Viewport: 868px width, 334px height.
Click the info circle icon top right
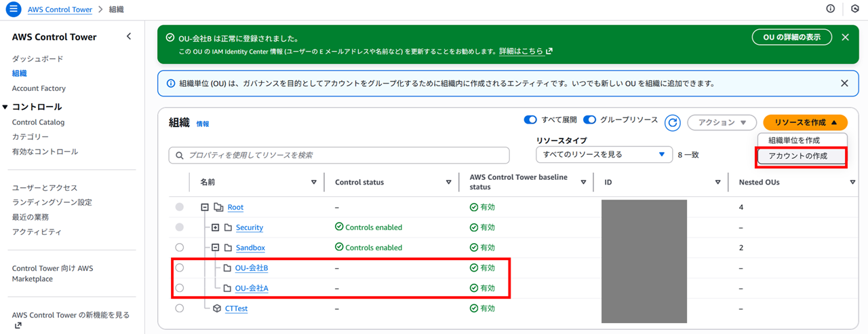tap(831, 9)
